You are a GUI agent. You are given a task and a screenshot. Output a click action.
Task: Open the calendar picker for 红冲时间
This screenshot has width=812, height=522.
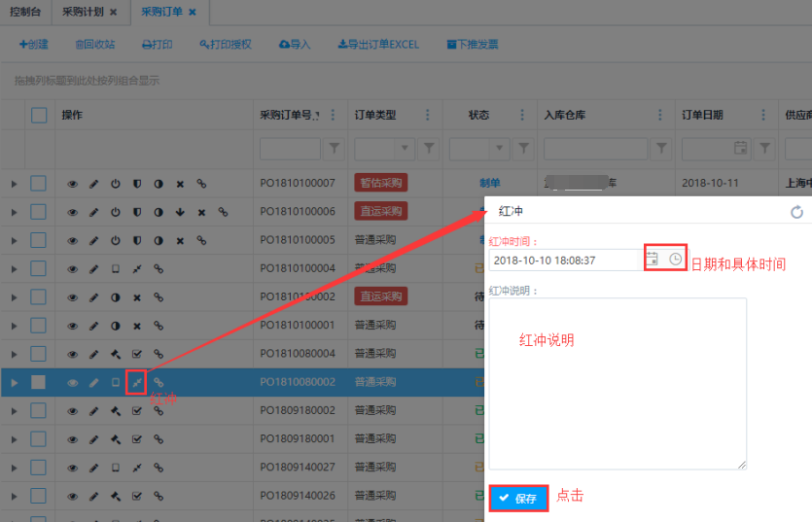point(653,260)
